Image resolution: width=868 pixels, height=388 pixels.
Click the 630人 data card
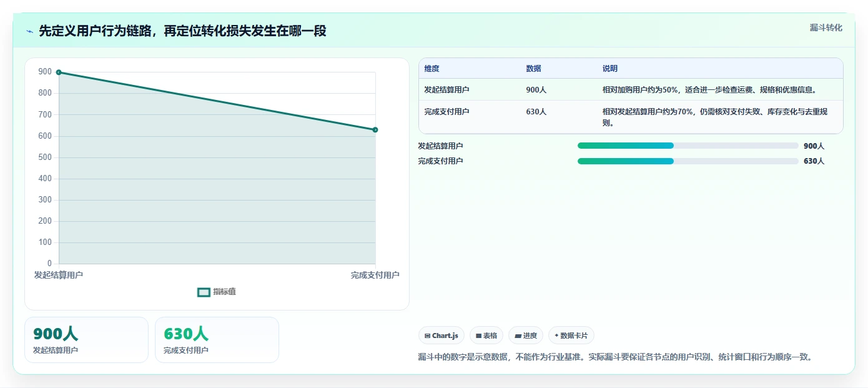tap(217, 340)
